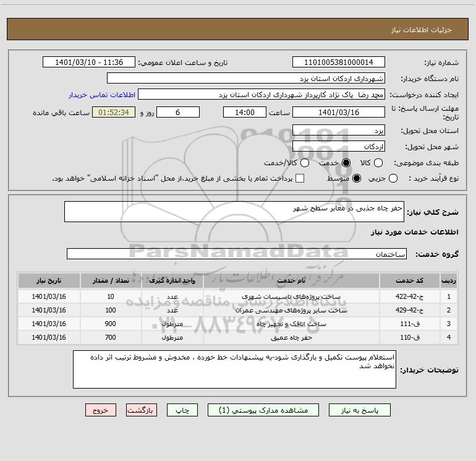This screenshot has width=476, height=461.
Task: Open مشاهده مدارک پیوستی (1) button
Action: click(x=263, y=410)
